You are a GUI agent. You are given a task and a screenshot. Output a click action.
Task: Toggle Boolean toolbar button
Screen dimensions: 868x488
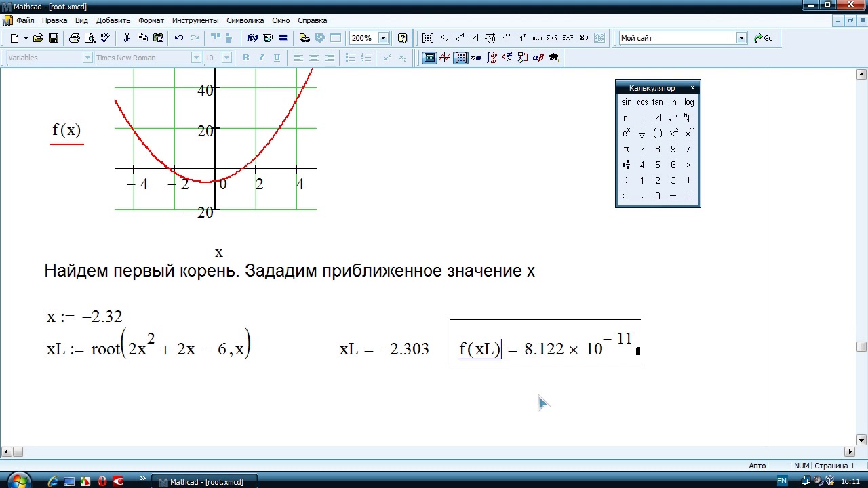tap(507, 58)
